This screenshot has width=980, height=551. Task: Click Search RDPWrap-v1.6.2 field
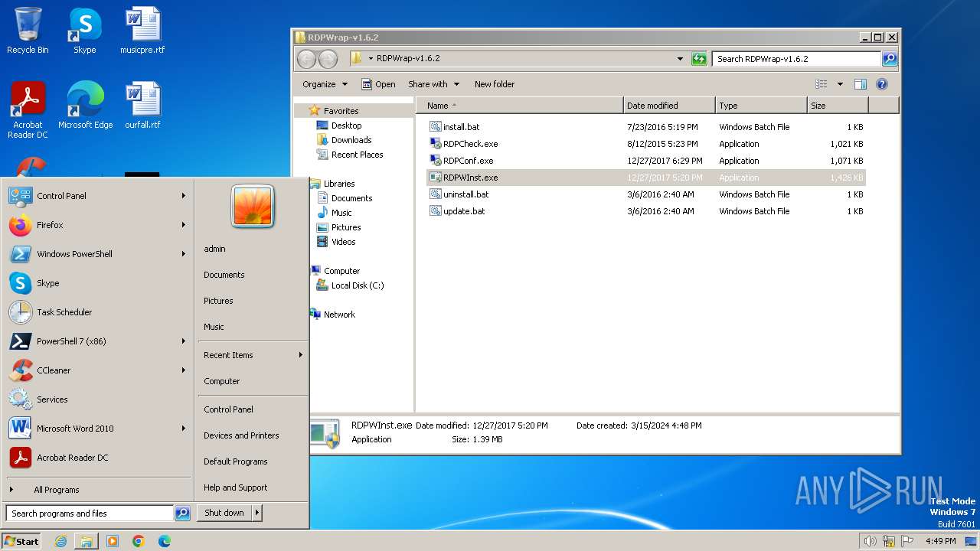(x=796, y=59)
